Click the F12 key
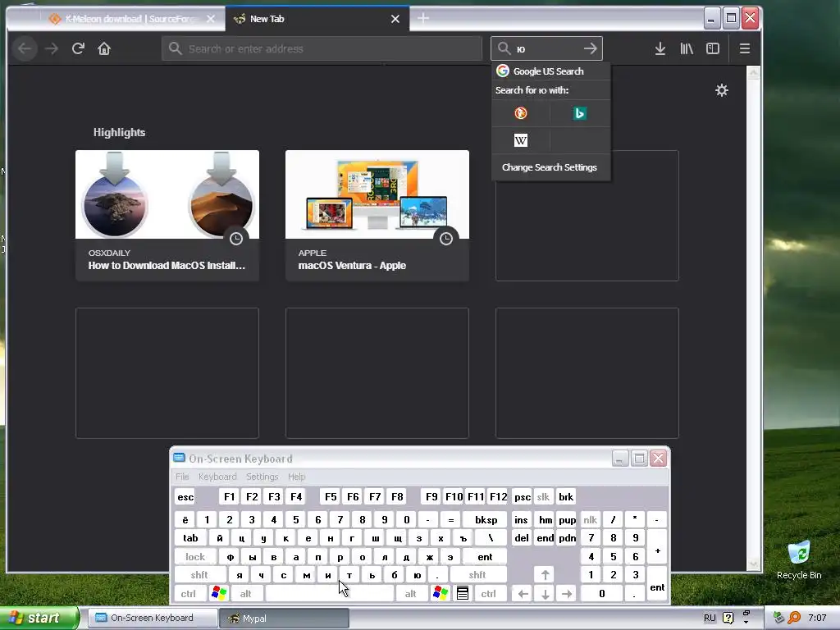 coord(498,496)
